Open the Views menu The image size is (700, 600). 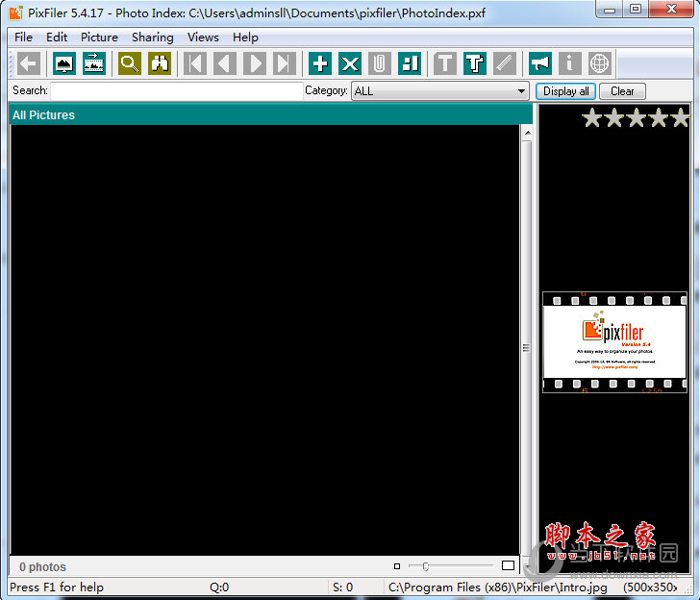point(203,37)
